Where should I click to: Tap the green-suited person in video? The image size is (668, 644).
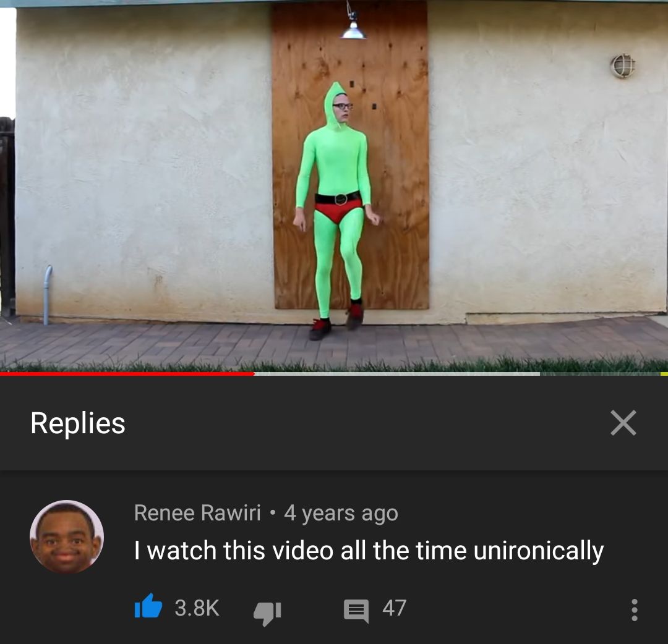(x=336, y=211)
